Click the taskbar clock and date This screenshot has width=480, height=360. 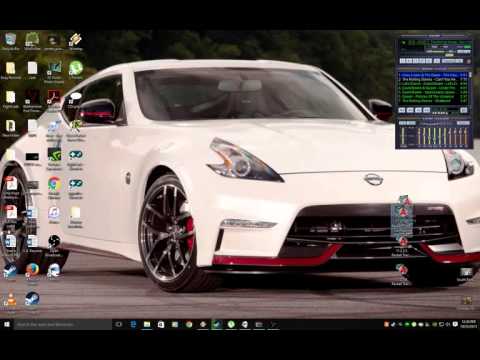tap(468, 324)
